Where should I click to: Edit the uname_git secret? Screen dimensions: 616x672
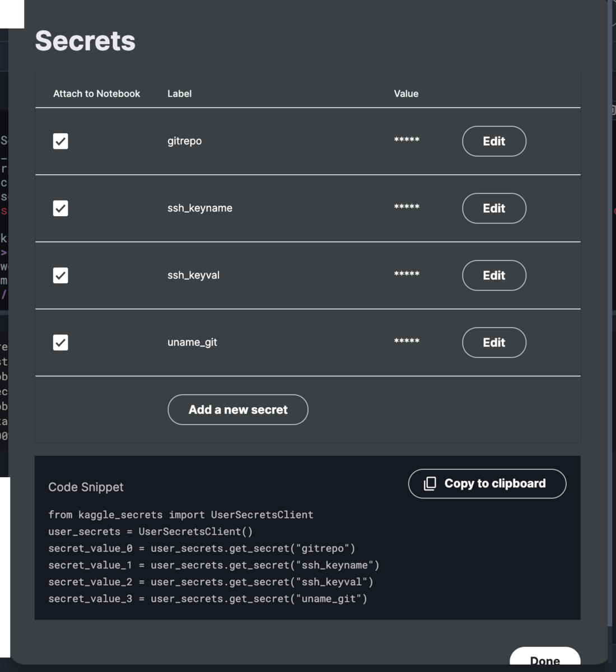point(494,343)
